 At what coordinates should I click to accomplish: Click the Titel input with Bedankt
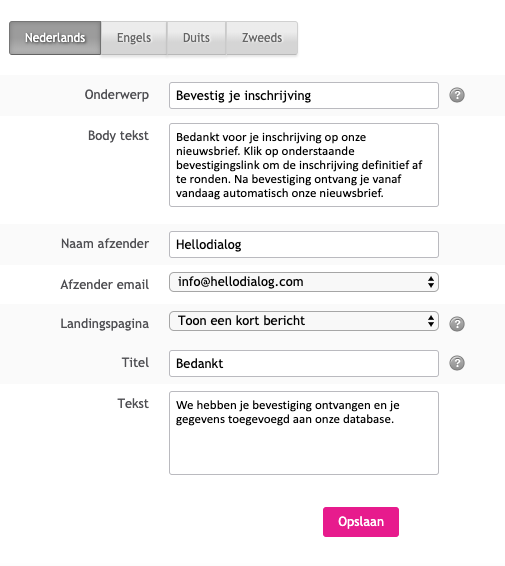click(304, 363)
